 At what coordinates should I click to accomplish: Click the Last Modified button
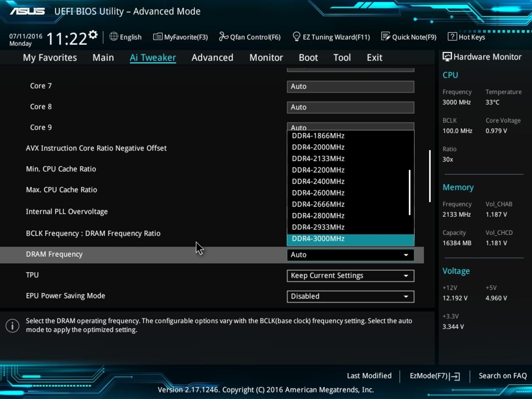coord(369,376)
